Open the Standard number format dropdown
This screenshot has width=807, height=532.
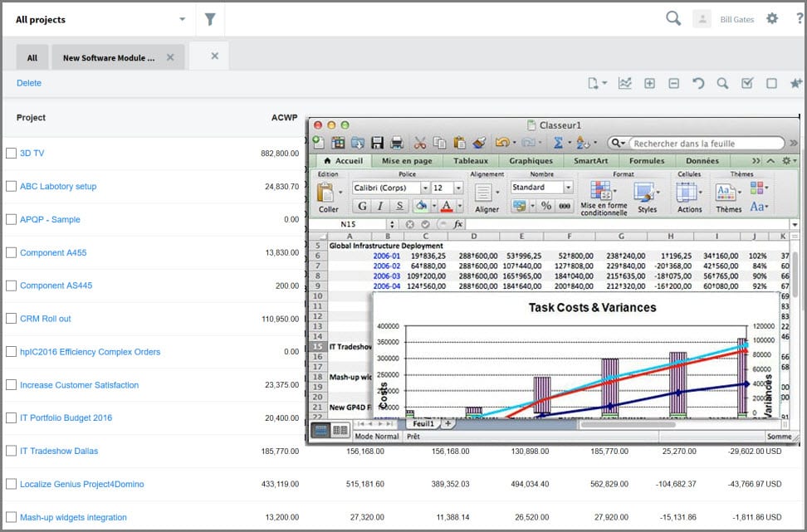click(x=568, y=188)
